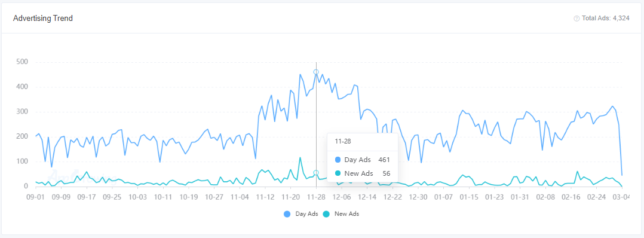Click the 12-22 x-axis date label

click(x=392, y=197)
